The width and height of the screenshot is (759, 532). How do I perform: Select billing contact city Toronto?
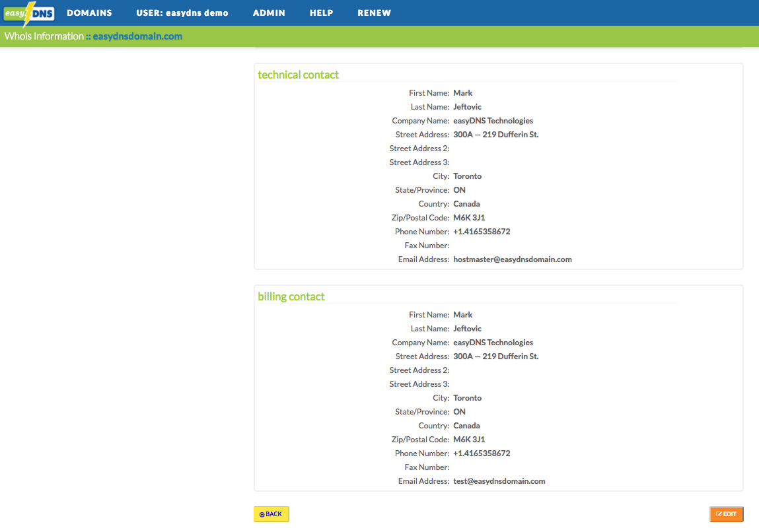pos(467,398)
